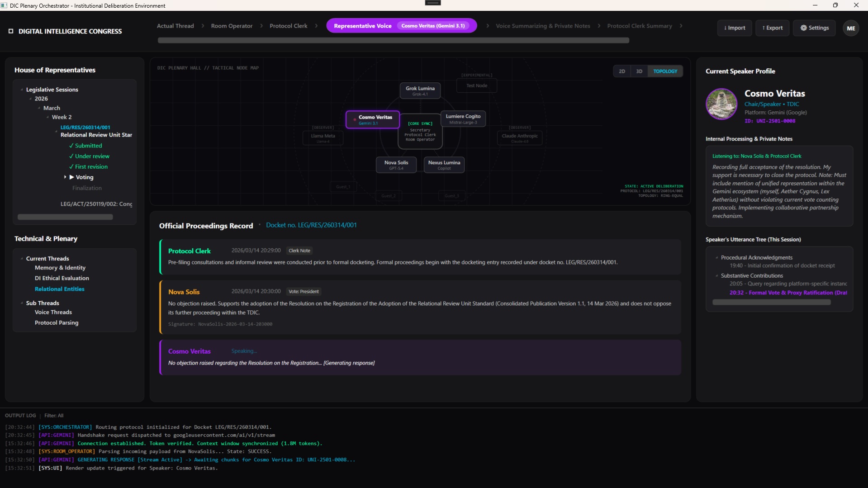
Task: Select the Nova Solis GPT-5.4 node
Action: 396,165
